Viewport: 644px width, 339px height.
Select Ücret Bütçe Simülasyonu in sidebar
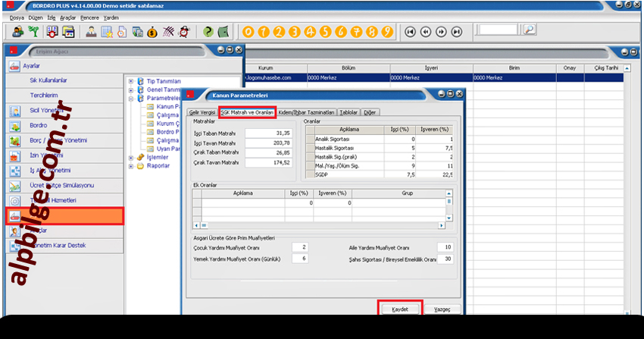(x=61, y=186)
